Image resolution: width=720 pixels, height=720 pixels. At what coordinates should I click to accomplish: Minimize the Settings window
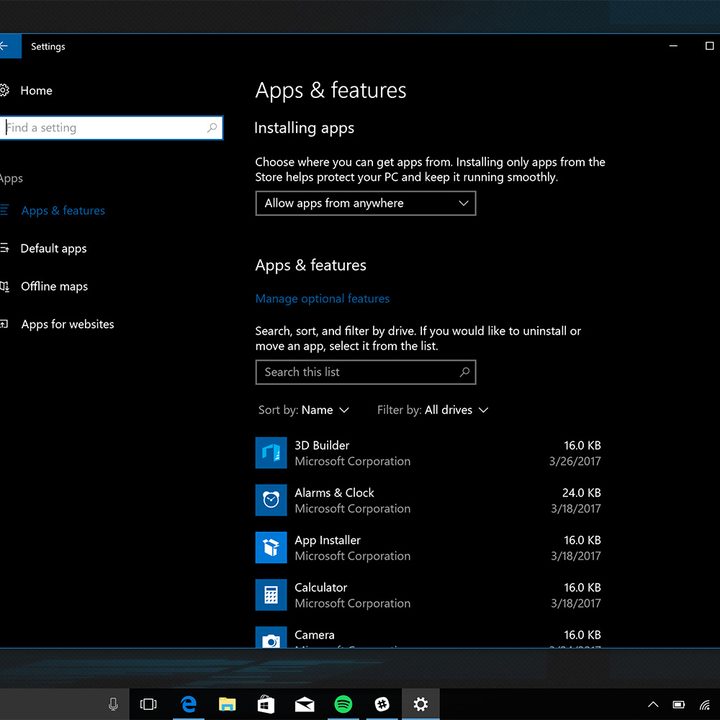click(673, 46)
